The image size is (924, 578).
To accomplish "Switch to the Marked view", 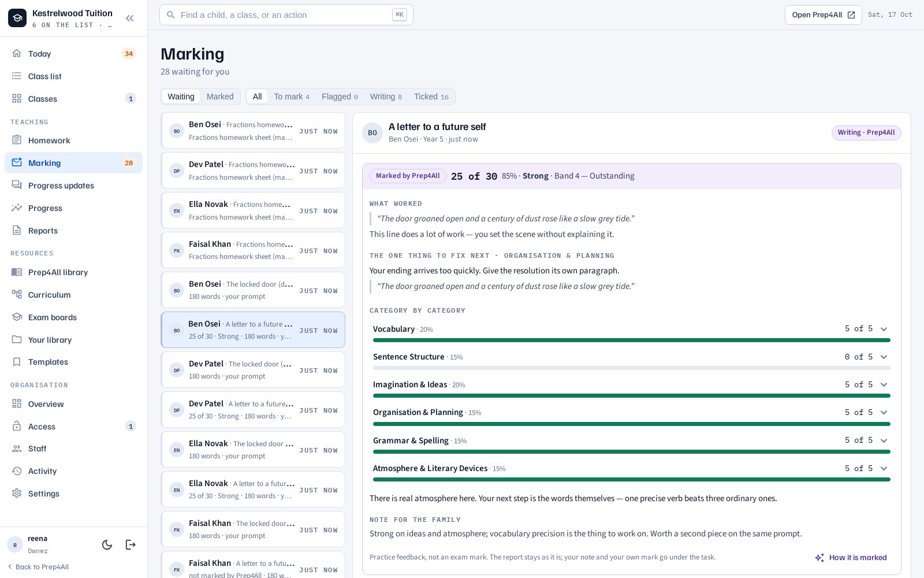I will pos(220,97).
